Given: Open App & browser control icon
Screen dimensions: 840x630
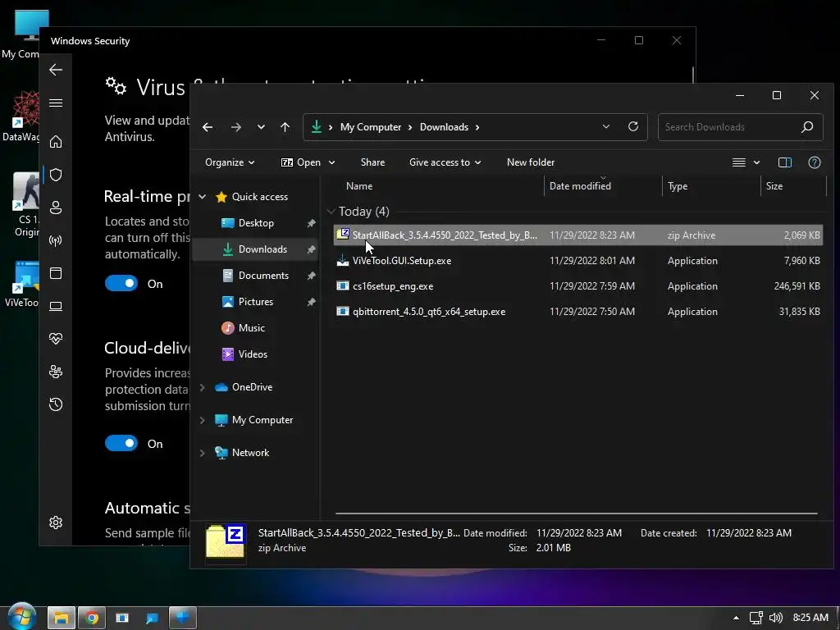Looking at the screenshot, I should click(x=56, y=273).
